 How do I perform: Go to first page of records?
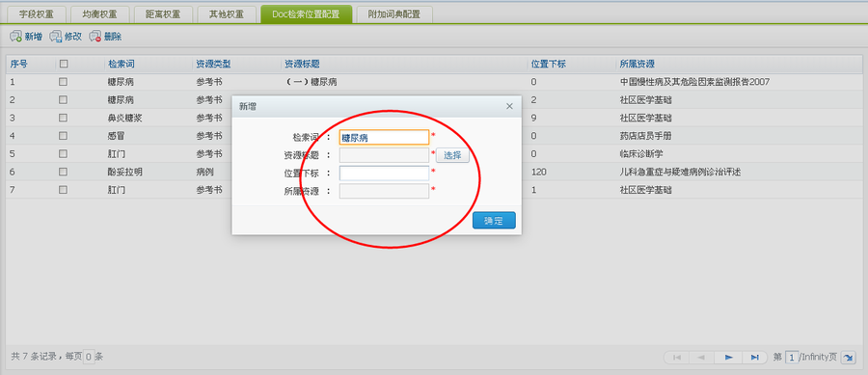(676, 358)
